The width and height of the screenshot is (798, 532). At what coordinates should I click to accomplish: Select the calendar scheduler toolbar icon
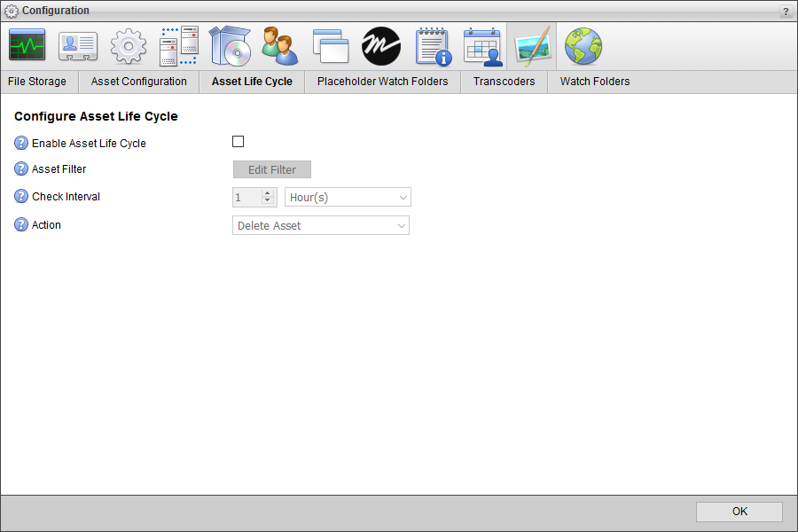click(x=482, y=45)
